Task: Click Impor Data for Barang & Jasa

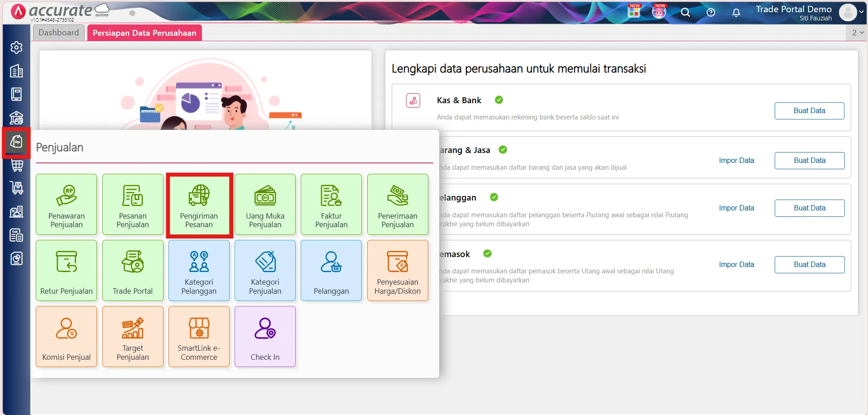Action: point(736,160)
